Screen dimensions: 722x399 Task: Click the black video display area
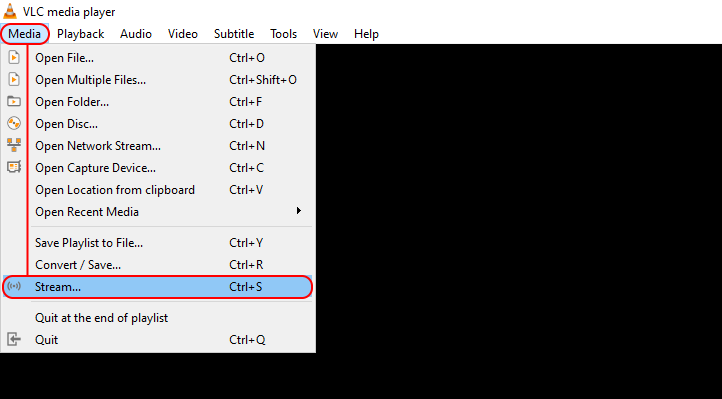pos(518,221)
